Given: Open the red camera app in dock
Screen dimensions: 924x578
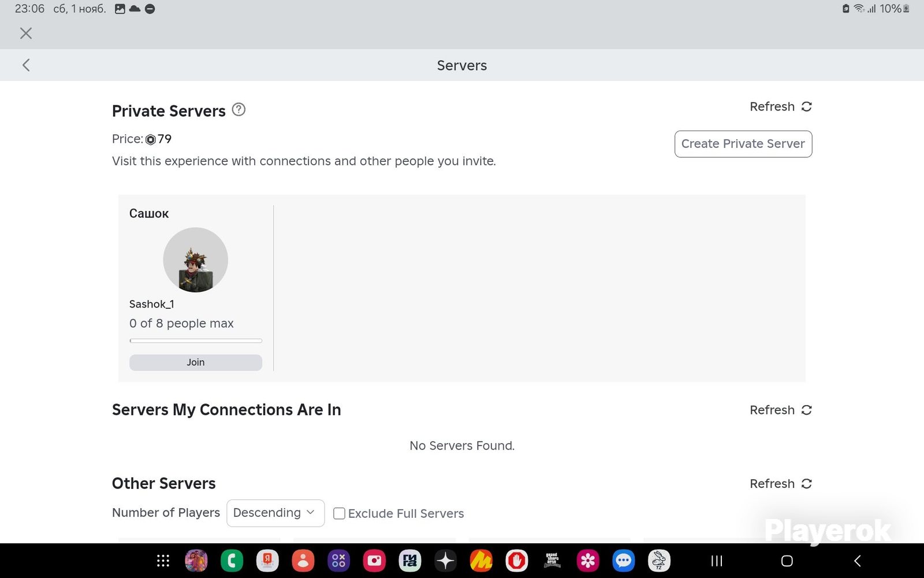Looking at the screenshot, I should tap(374, 561).
